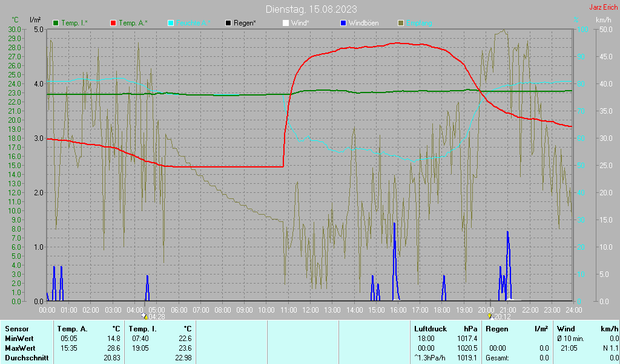Image resolution: width=620 pixels, height=364 pixels.
Task: Click the red Temp. A. legend swatch
Action: pyautogui.click(x=113, y=23)
